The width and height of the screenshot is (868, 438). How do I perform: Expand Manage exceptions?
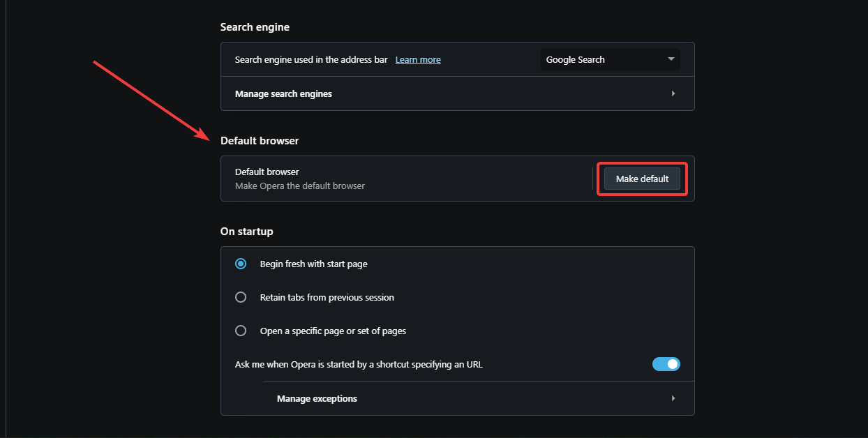[479, 398]
